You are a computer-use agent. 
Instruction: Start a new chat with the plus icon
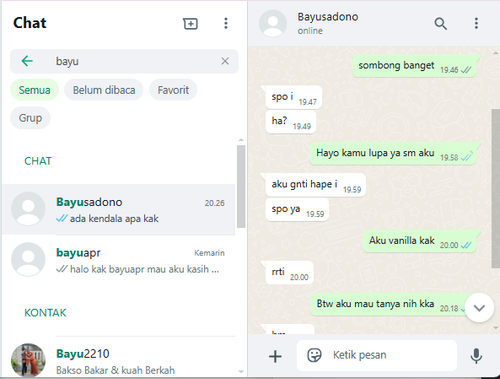190,23
